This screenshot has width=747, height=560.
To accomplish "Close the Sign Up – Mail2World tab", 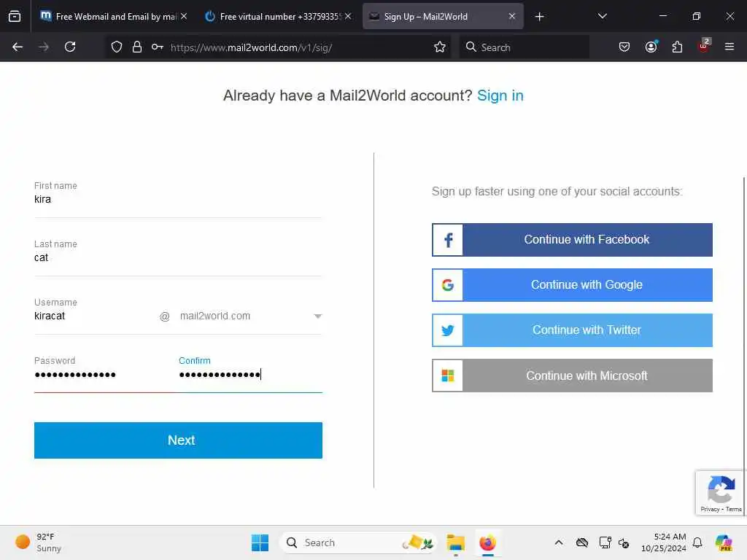I will coord(511,16).
